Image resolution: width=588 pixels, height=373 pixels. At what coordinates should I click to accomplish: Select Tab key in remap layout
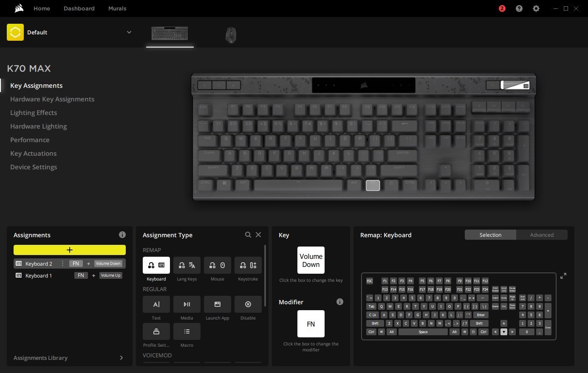click(x=371, y=306)
